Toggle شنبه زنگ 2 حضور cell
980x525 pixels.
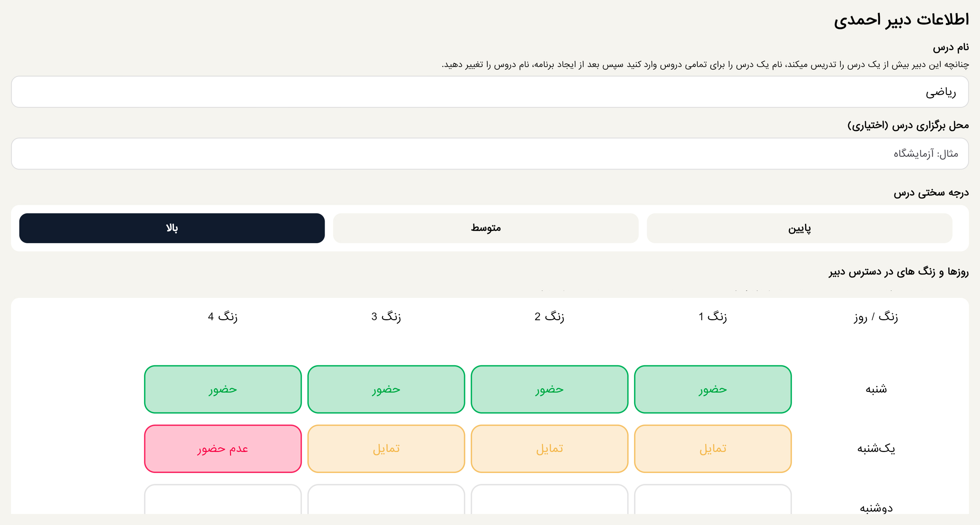pos(550,389)
